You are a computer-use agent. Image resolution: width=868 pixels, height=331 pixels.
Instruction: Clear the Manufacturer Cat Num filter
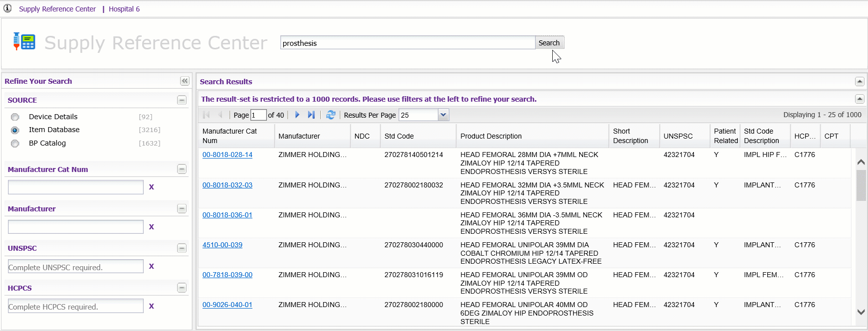(151, 187)
